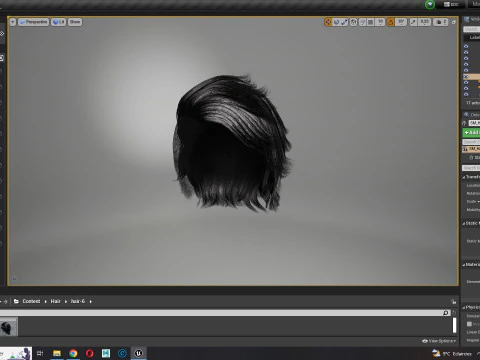Open Google Chrome from the taskbar
This screenshot has height=360, width=480.
(x=73, y=353)
